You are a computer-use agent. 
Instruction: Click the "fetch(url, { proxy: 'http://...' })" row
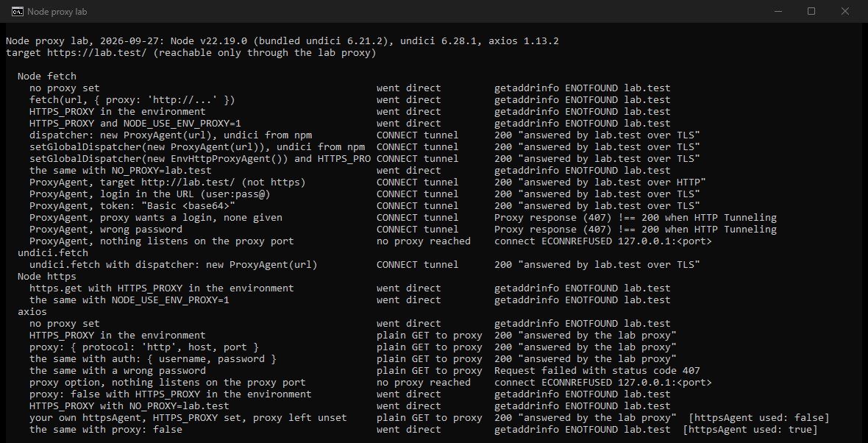[x=350, y=99]
